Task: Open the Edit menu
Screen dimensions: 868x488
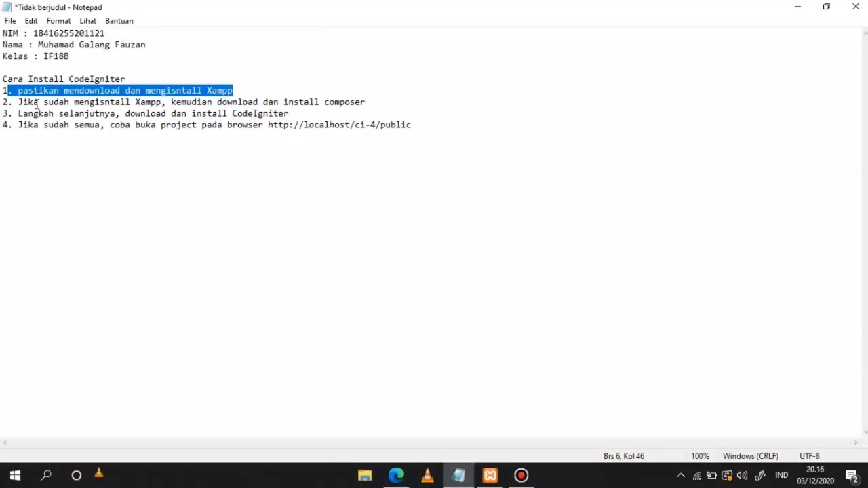Action: click(x=31, y=21)
